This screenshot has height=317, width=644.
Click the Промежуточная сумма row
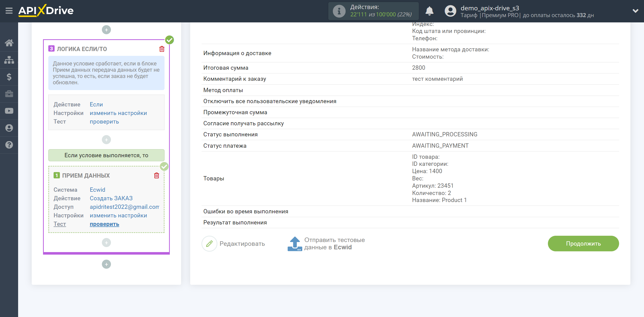coord(410,112)
